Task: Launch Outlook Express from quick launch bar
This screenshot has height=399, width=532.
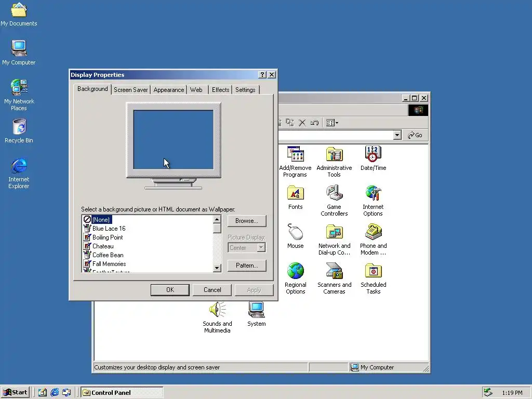Action: [66, 393]
